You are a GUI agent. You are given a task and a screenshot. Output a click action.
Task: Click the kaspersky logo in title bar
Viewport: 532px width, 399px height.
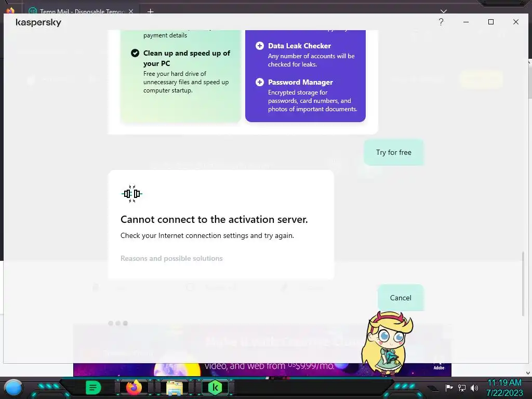[x=38, y=22]
